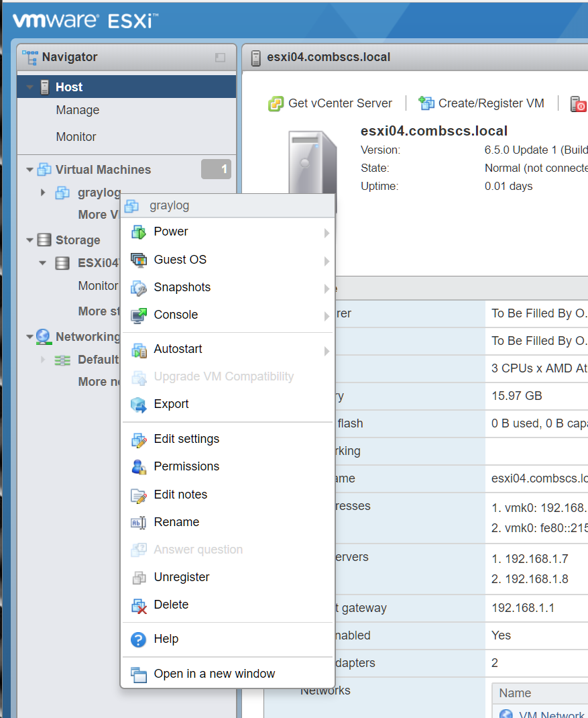Image resolution: width=588 pixels, height=718 pixels.
Task: Click the Storage icon in Navigator
Action: [x=44, y=240]
